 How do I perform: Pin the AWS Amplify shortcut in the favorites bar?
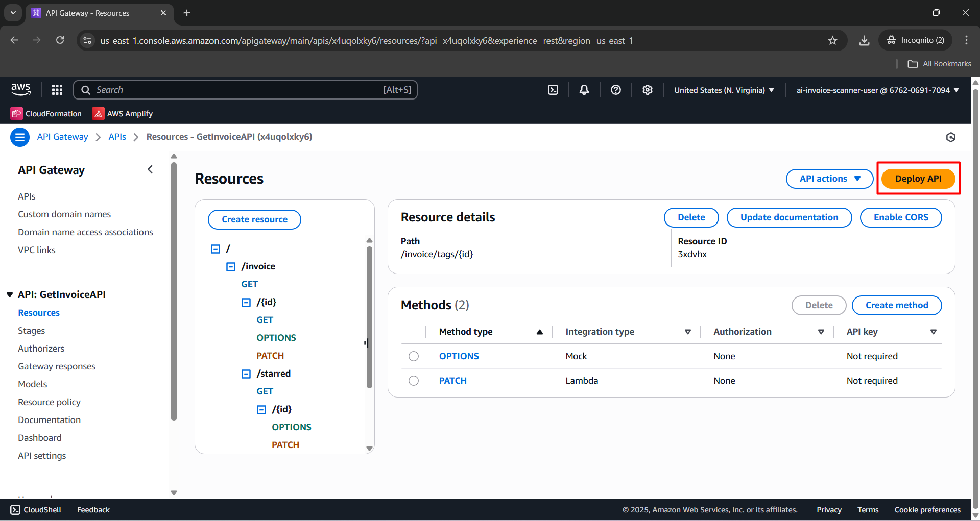[x=122, y=113]
